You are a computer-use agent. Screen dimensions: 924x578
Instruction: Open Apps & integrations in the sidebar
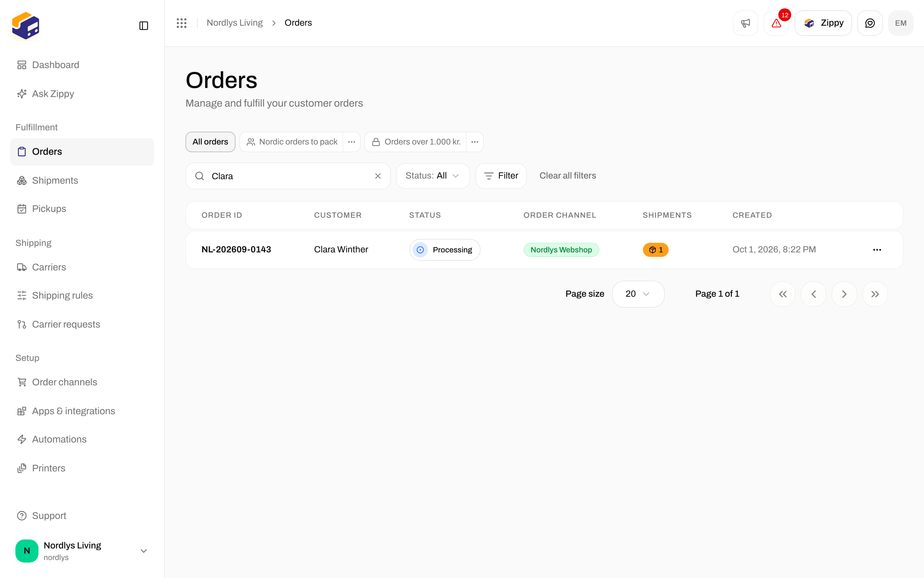click(x=82, y=411)
